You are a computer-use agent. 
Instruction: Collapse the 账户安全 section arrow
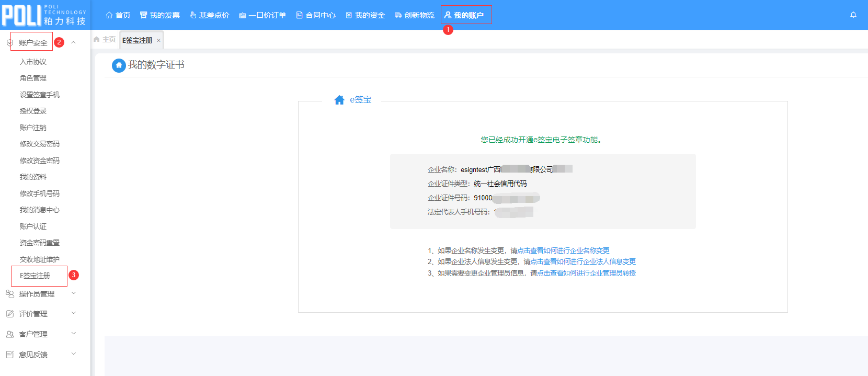coord(73,42)
